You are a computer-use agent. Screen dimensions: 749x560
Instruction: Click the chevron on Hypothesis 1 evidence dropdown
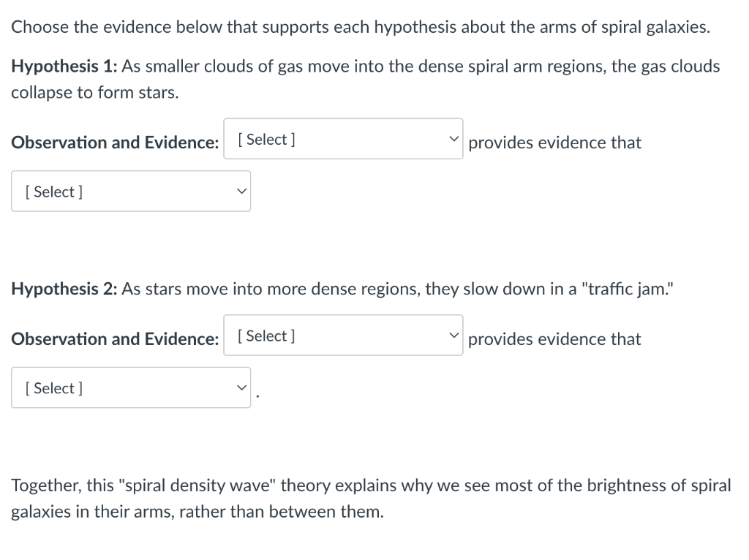[x=453, y=137]
